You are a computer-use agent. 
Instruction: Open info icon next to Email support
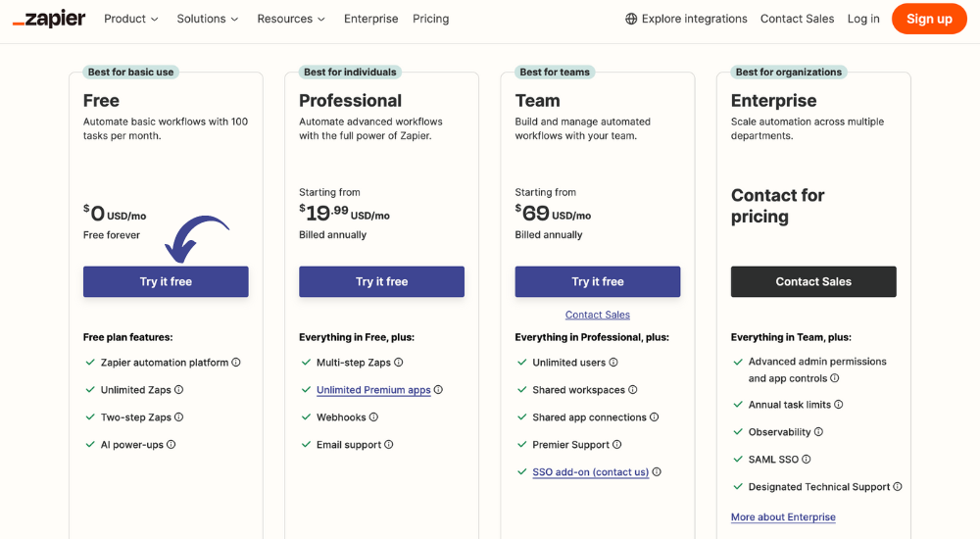[x=389, y=445]
